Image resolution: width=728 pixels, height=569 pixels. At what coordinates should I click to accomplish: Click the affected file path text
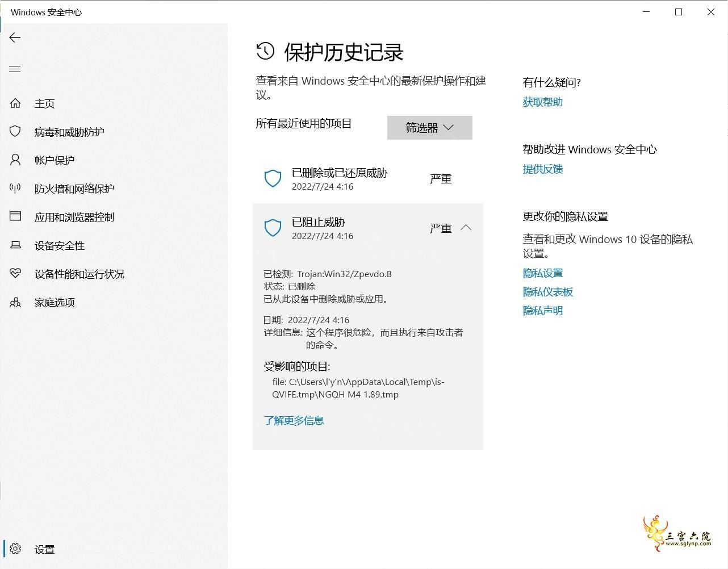pyautogui.click(x=358, y=388)
